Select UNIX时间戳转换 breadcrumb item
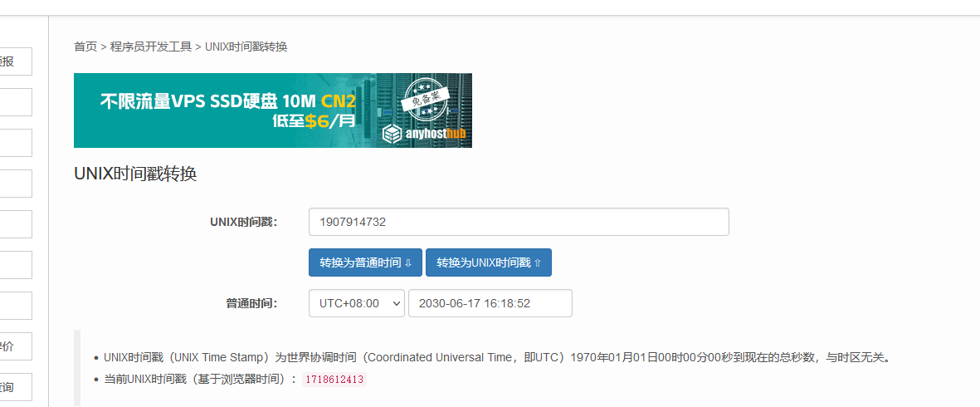Screen dimensions: 980x407 click(246, 47)
